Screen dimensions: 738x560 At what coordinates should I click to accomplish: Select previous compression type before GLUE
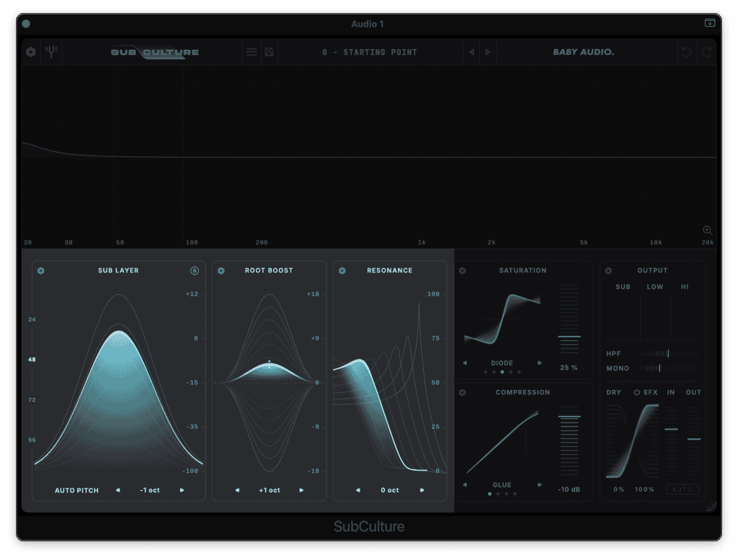click(465, 485)
